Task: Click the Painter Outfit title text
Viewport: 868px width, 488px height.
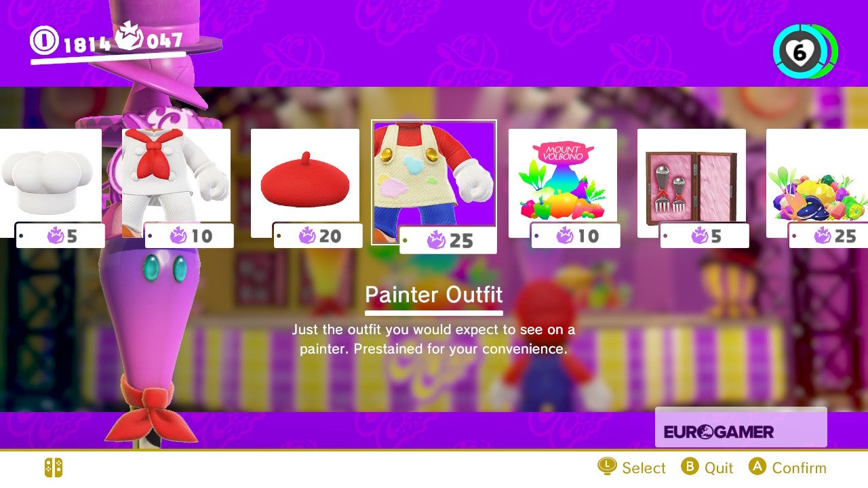Action: [x=434, y=295]
